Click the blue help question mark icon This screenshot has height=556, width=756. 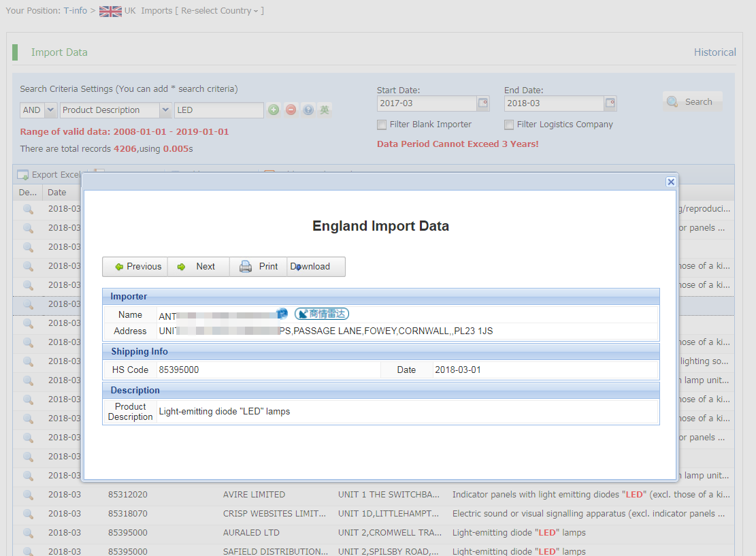click(x=308, y=110)
